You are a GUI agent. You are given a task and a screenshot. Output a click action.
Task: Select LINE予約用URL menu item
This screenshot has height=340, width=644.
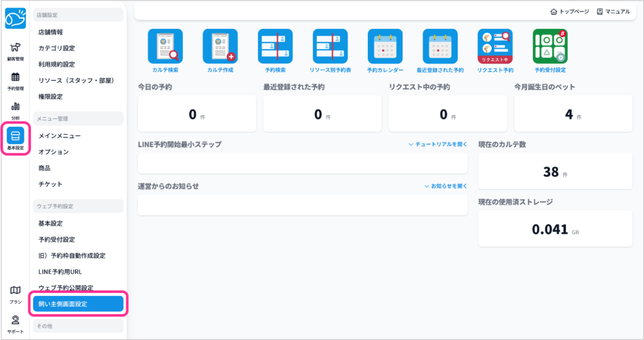[x=60, y=272]
